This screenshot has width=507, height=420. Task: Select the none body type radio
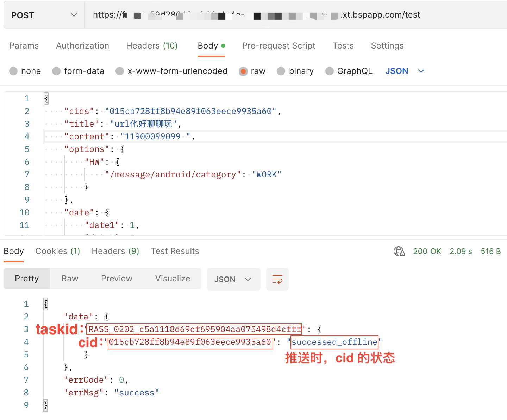[14, 71]
